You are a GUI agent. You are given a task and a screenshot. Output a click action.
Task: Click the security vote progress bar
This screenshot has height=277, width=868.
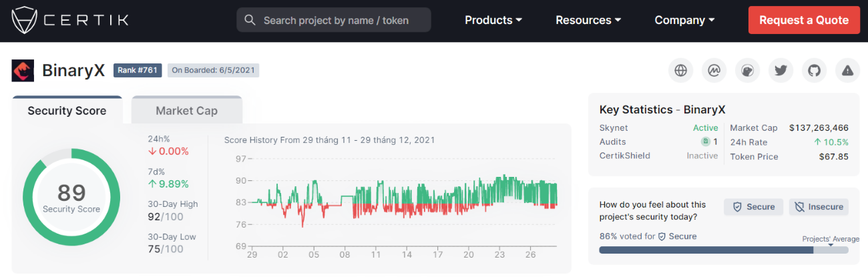723,250
